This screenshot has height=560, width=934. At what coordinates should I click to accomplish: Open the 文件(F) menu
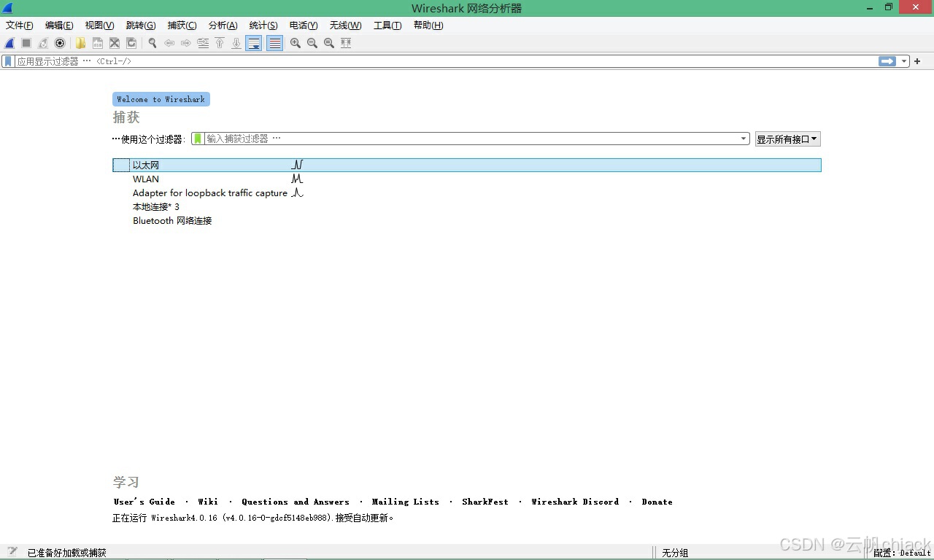point(20,26)
